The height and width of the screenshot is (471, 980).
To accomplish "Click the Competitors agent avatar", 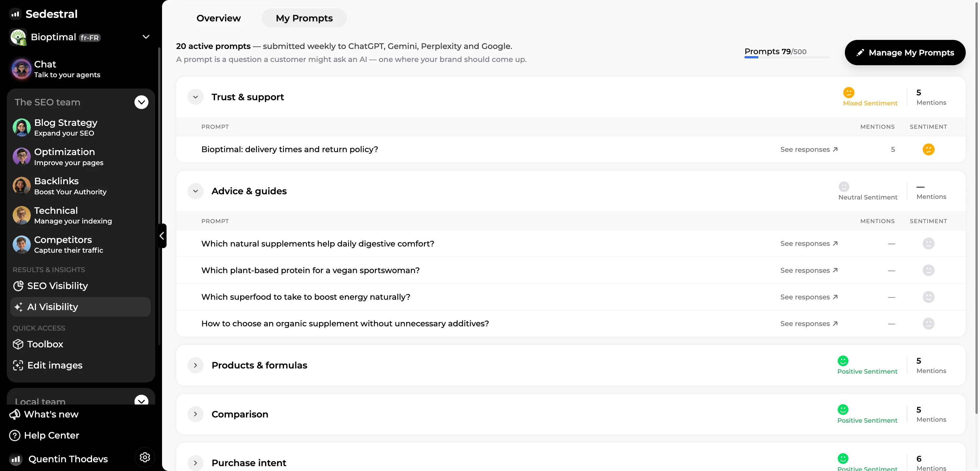I will [x=22, y=245].
